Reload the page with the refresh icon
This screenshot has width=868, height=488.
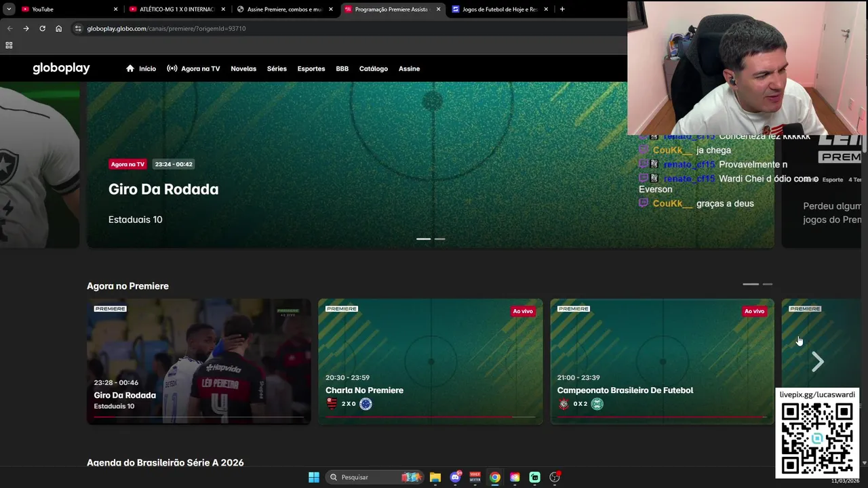click(42, 28)
